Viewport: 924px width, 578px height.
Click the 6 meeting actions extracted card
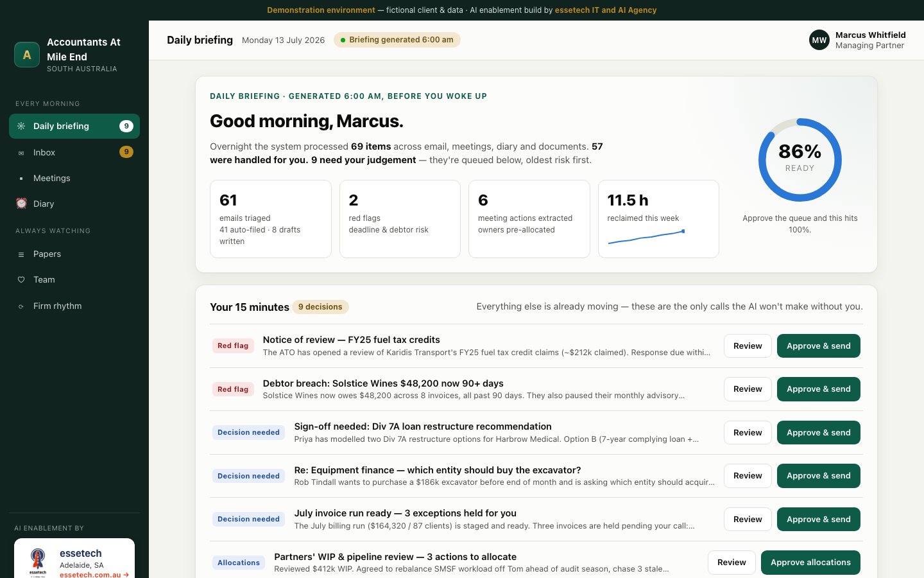(529, 219)
